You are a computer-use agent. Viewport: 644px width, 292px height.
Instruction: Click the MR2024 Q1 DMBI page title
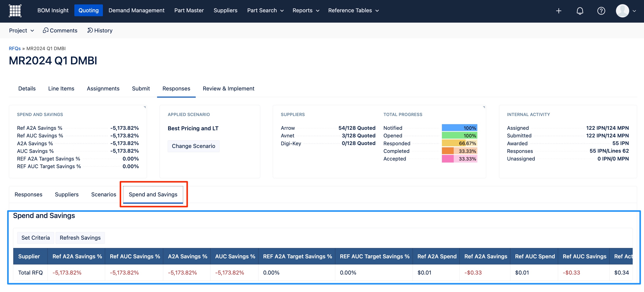(53, 61)
